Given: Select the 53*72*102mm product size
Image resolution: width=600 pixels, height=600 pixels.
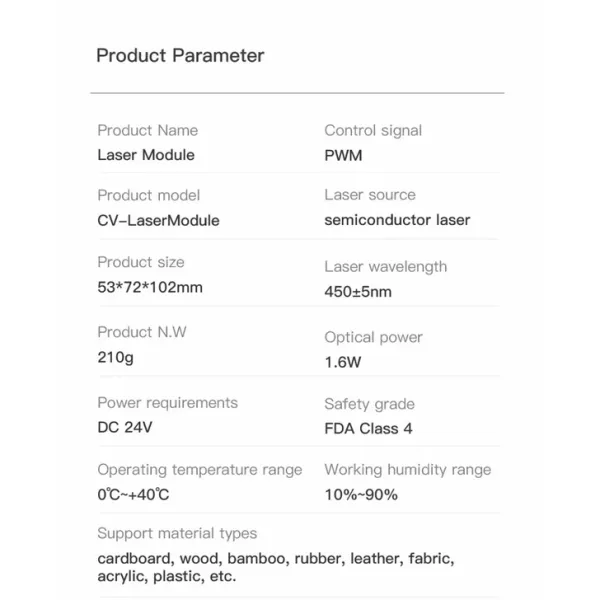Looking at the screenshot, I should pos(150,287).
